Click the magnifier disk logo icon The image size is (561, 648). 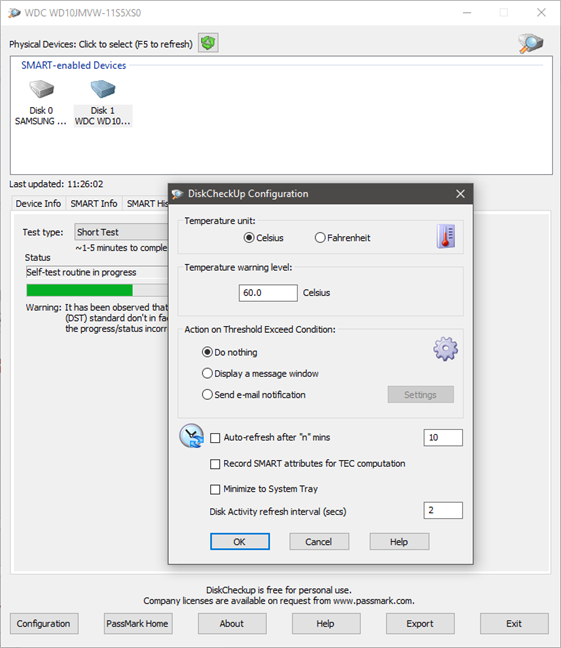pos(531,43)
